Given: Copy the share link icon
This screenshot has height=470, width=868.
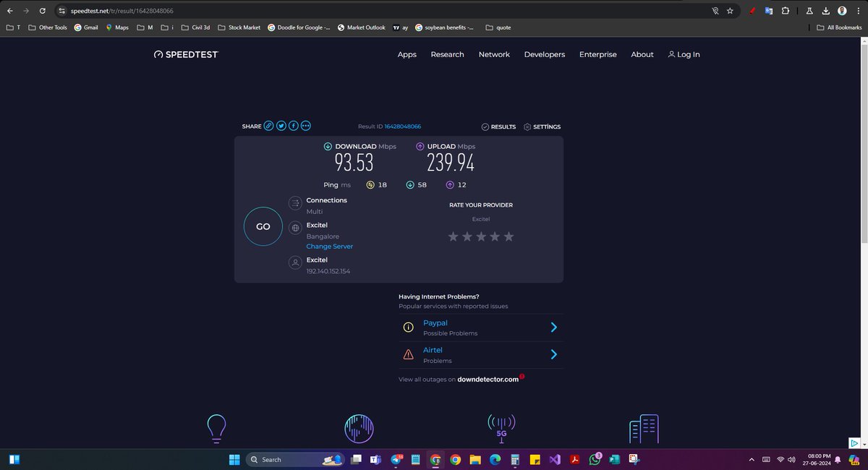Looking at the screenshot, I should click(268, 126).
